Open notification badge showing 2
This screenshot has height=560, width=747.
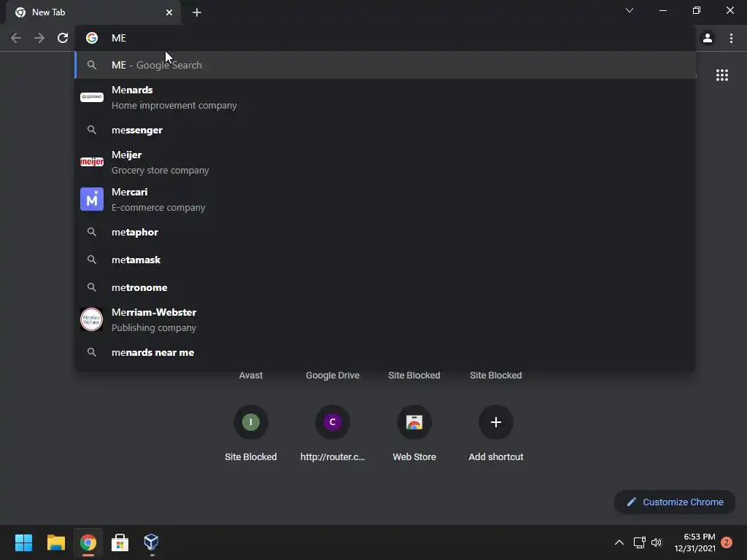[x=727, y=542]
